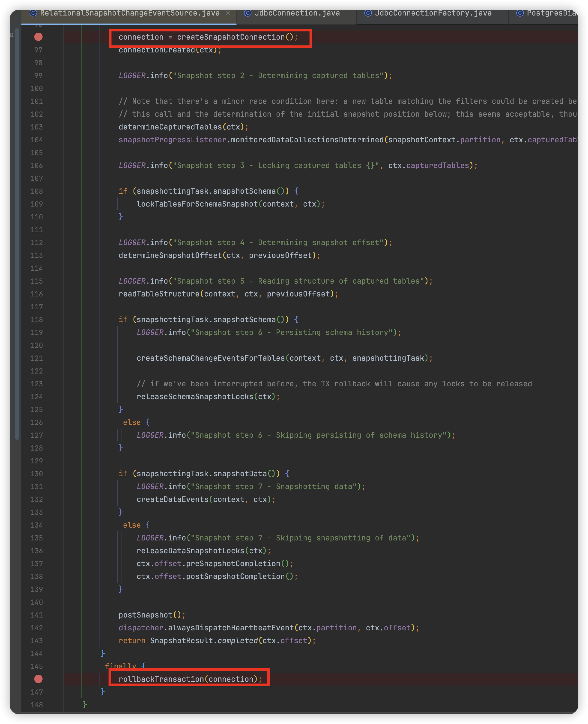588x724 pixels.
Task: Click the class icon on the JdbcConnection.java tab
Action: point(248,13)
